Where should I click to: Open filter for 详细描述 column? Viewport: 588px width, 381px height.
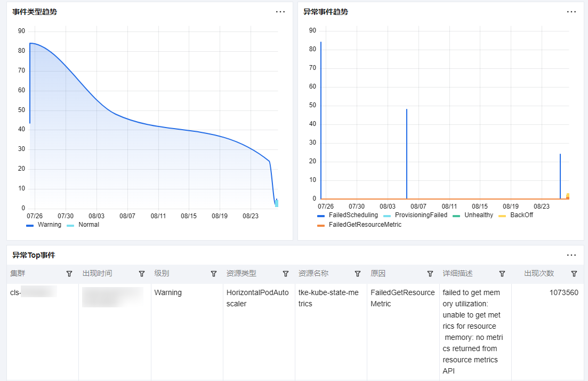pos(502,274)
